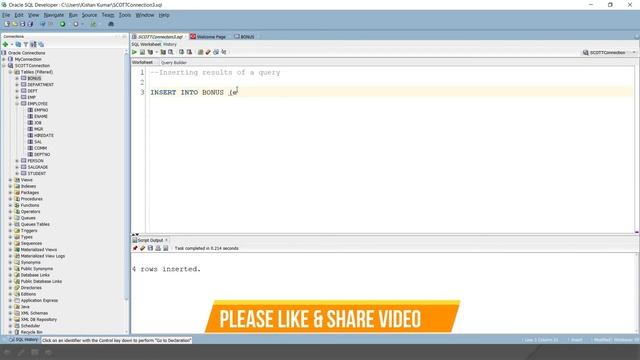Click the Run Script icon in worksheet toolbar
Screen dimensions: 640x360
coord(142,52)
